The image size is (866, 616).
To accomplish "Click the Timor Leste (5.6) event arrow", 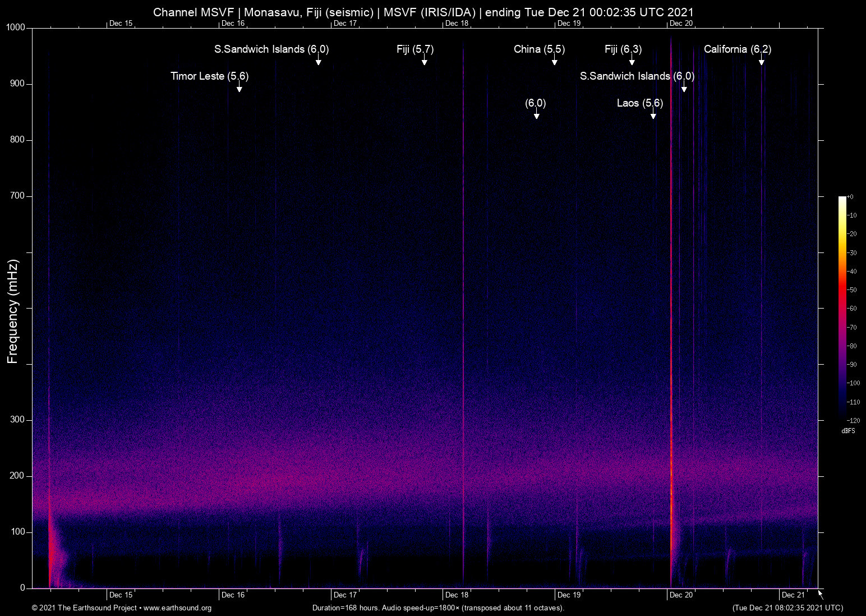I will [239, 86].
